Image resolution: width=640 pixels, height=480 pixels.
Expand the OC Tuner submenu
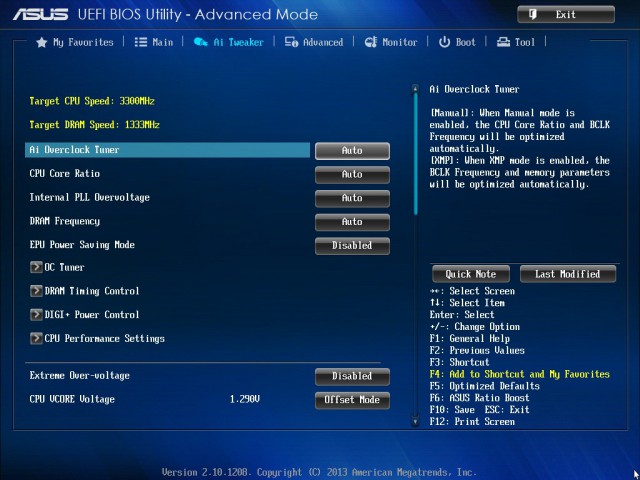(x=58, y=267)
